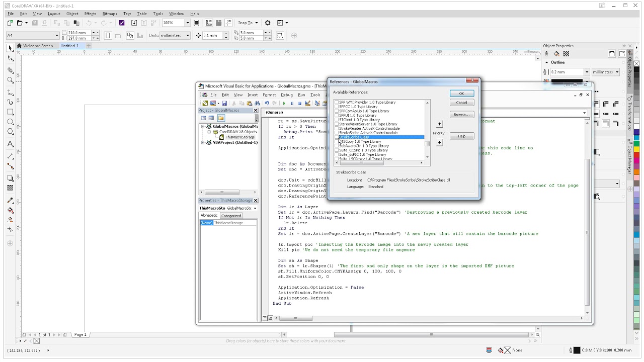644x362 pixels.
Task: Select Portrait page orientation
Action: tap(108, 36)
